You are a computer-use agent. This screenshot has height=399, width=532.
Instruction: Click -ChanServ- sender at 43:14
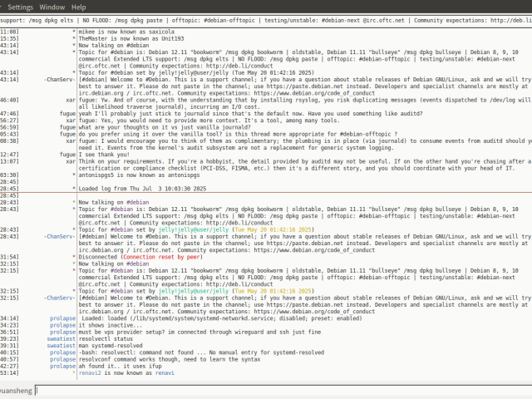(x=60, y=80)
